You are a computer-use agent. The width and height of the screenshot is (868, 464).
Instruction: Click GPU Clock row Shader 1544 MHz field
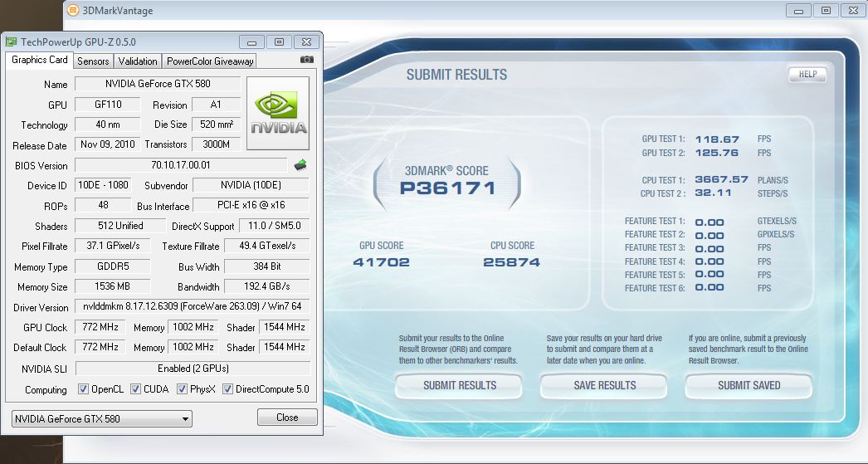click(285, 327)
